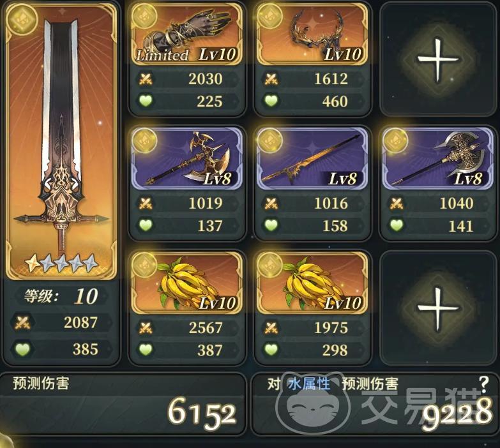Open the Limited Lv10 gauntlet weapon
Screen dimensions: 500x448
187,34
